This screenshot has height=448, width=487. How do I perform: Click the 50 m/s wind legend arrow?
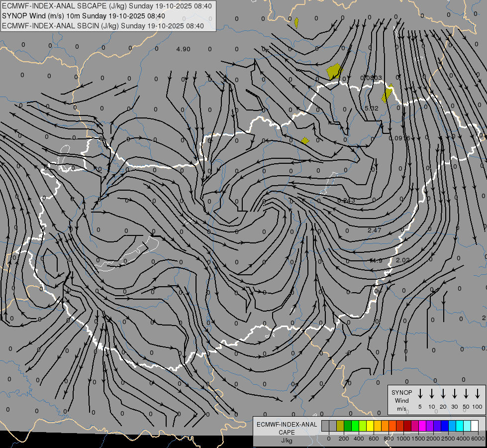[466, 394]
